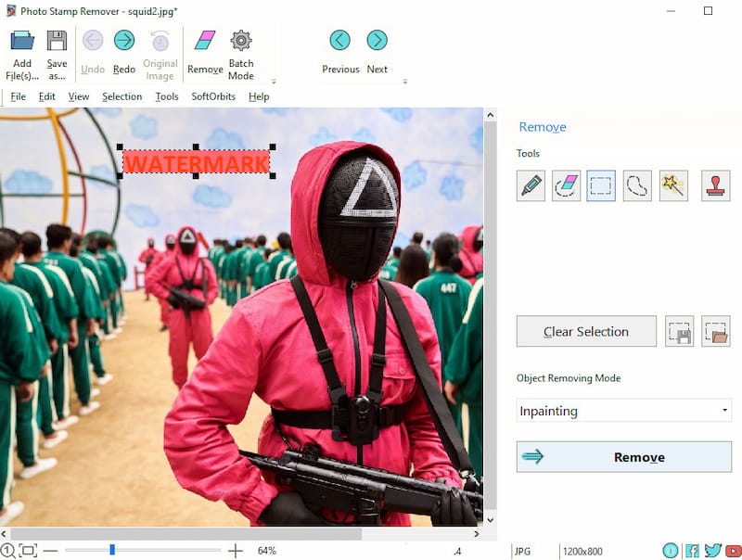The width and height of the screenshot is (742, 560).
Task: Open Batch Mode gear icon
Action: pos(241,41)
